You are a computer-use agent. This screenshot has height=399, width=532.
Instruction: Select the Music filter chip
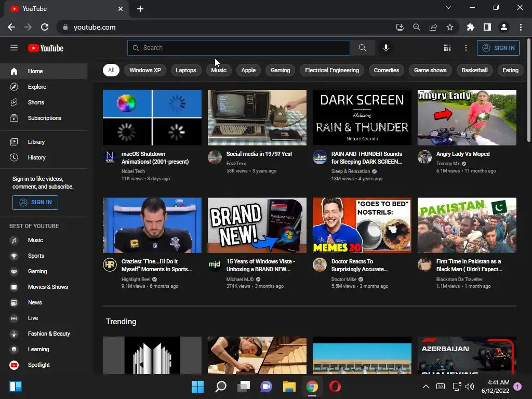click(x=219, y=70)
